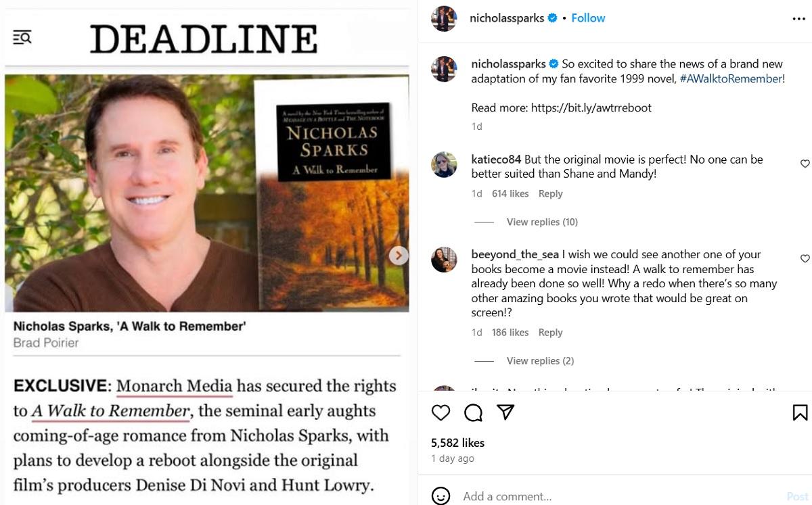Viewport: 812px width, 505px height.
Task: Open katieco84's profile avatar
Action: pos(444,164)
